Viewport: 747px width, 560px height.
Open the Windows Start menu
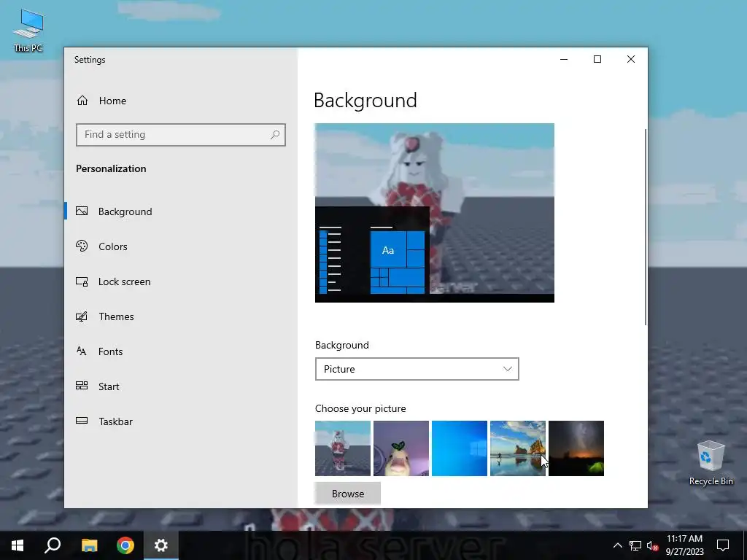[18, 545]
